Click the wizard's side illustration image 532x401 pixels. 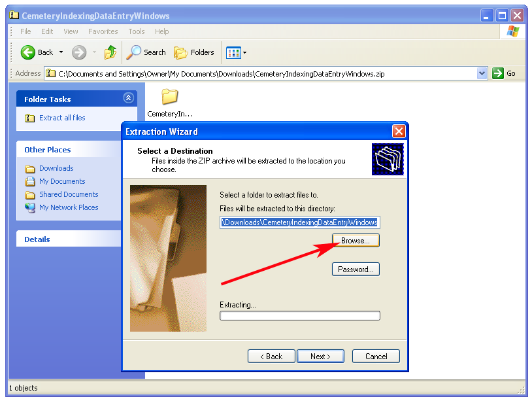pos(168,258)
